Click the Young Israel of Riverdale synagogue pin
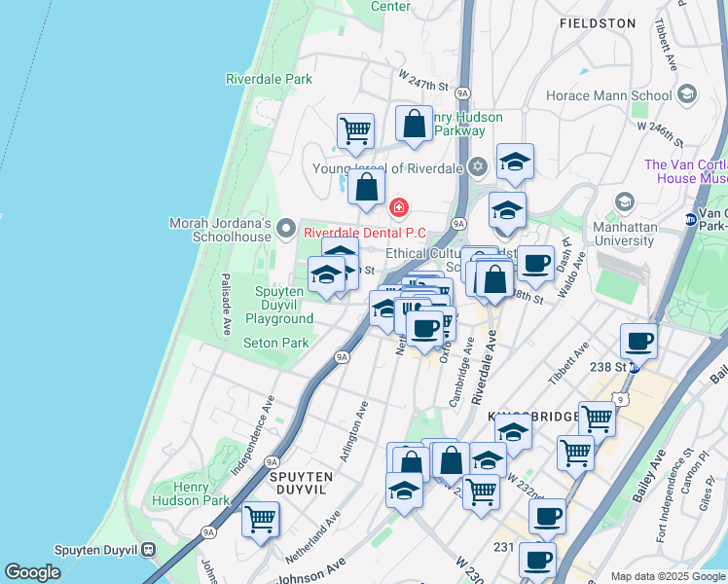The width and height of the screenshot is (728, 584). tap(477, 166)
